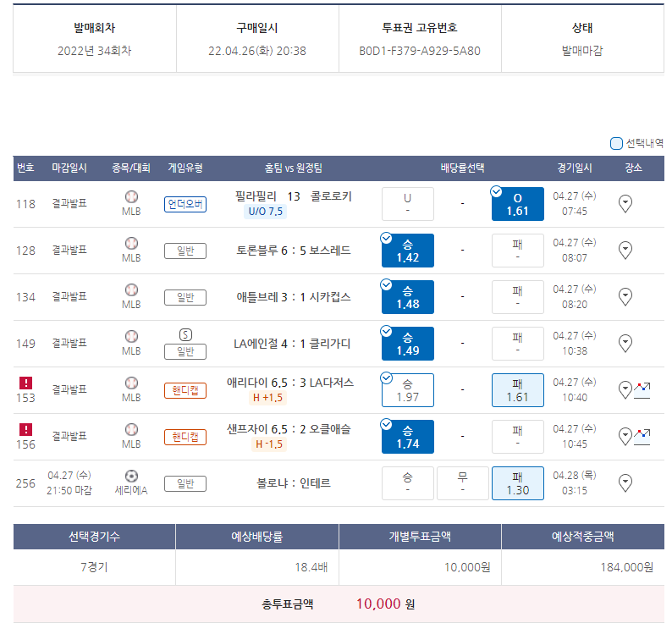Select 승 option for game 256

pos(408,483)
